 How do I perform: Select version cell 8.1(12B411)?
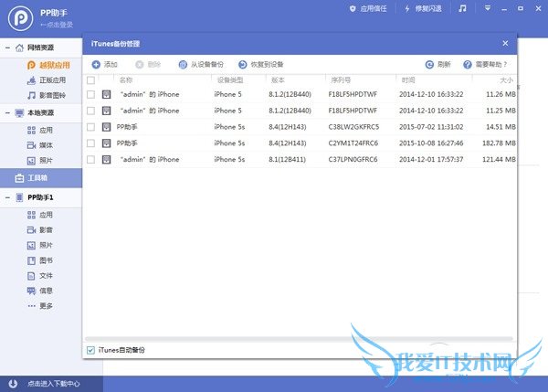pyautogui.click(x=288, y=160)
